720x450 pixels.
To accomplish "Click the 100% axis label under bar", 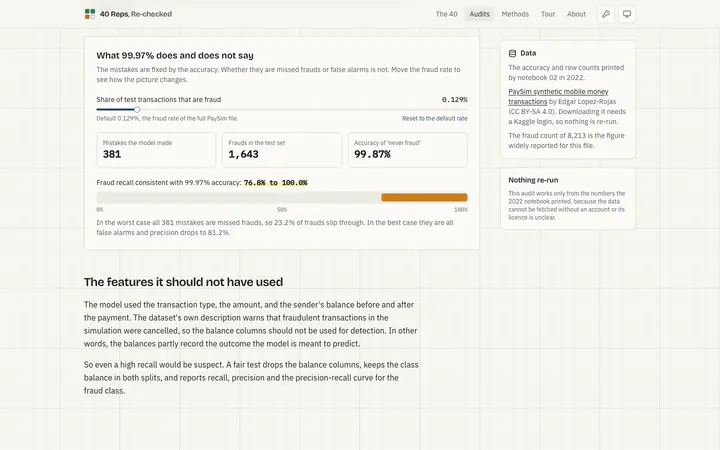I will [x=461, y=210].
